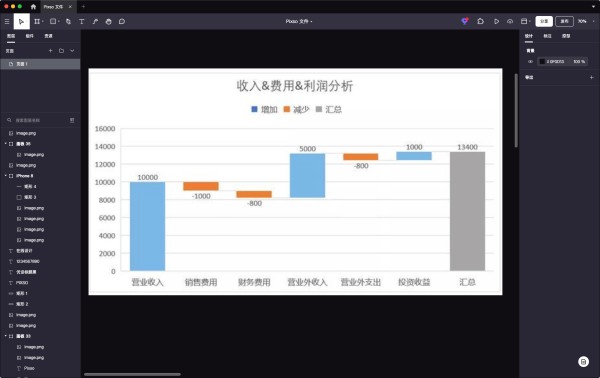
Task: Click the white 分享 share button
Action: click(544, 21)
